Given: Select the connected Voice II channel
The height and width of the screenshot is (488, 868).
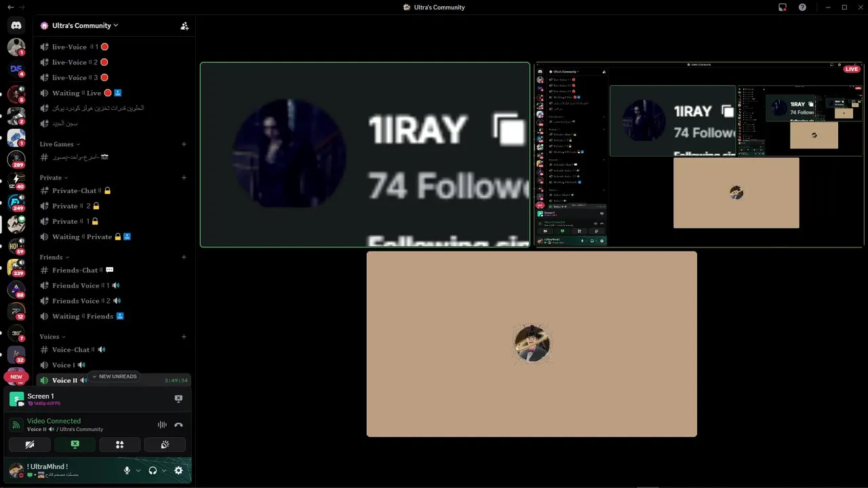Looking at the screenshot, I should [x=113, y=380].
